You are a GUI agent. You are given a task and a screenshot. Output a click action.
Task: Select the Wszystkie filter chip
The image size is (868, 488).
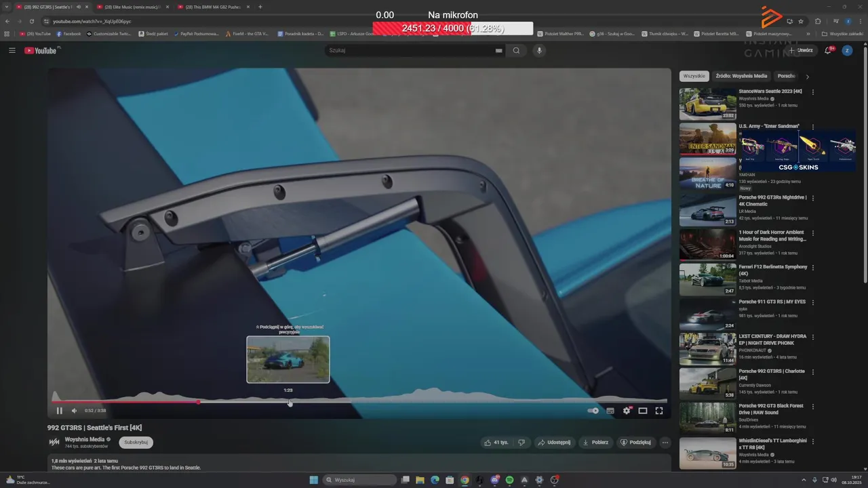tap(694, 76)
